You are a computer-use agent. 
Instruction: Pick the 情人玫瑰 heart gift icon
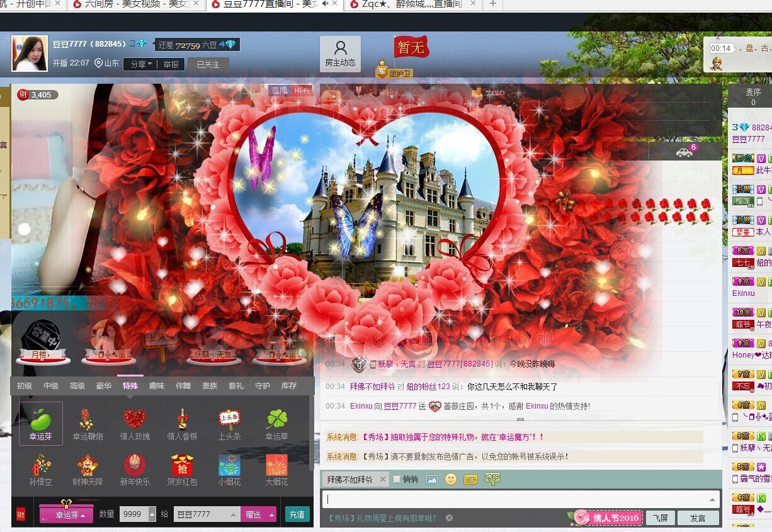(135, 422)
